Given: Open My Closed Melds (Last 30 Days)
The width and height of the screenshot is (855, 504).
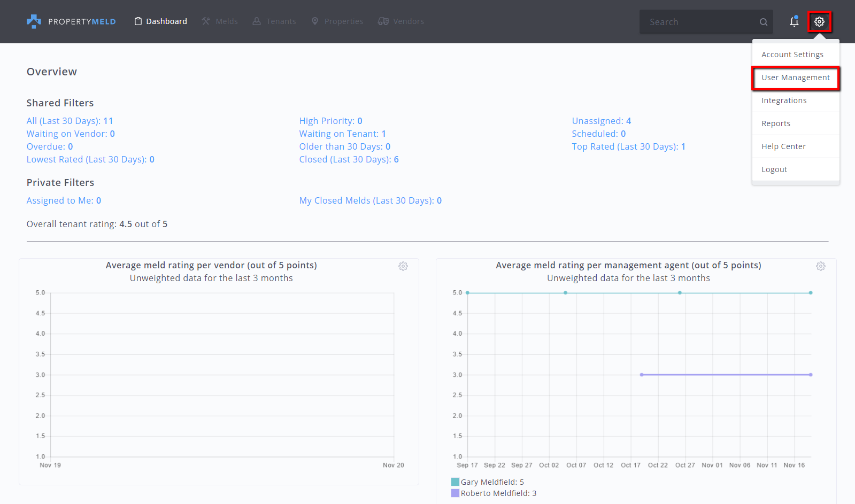Looking at the screenshot, I should click(371, 200).
